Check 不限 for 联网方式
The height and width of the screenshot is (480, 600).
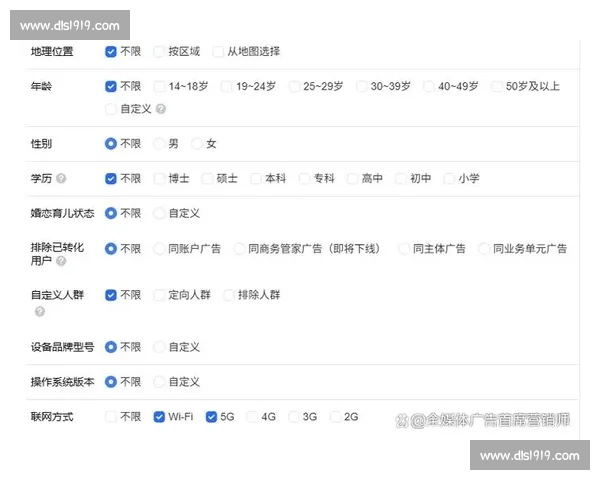[x=111, y=417]
